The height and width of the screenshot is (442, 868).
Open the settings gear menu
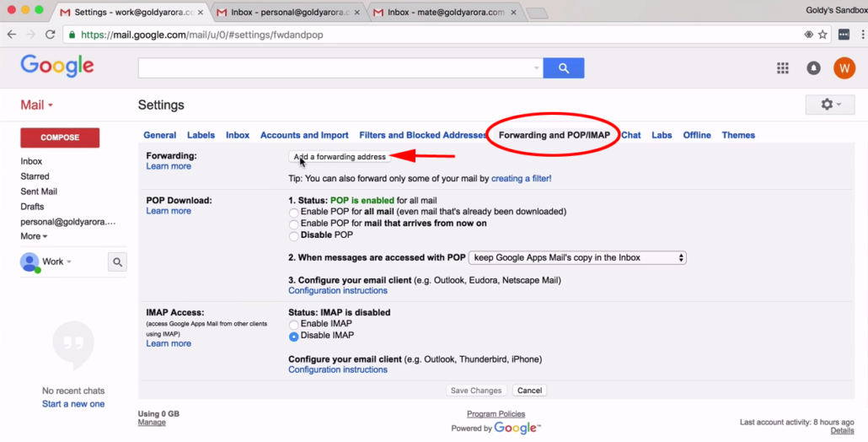click(x=830, y=105)
